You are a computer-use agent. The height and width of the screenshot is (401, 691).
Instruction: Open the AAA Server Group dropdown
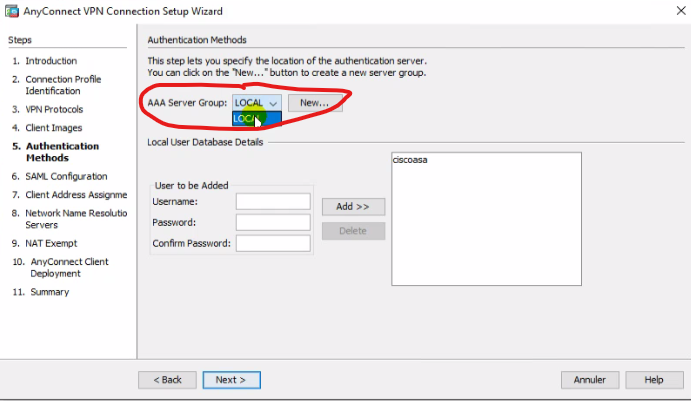257,102
